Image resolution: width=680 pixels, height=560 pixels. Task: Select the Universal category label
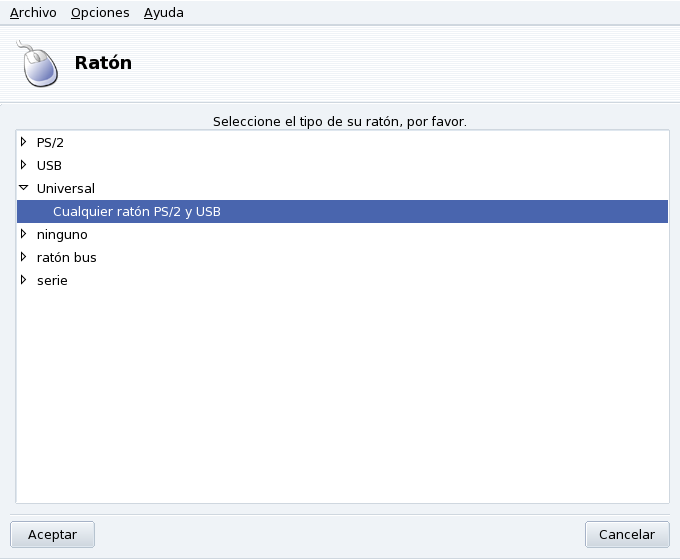(65, 188)
